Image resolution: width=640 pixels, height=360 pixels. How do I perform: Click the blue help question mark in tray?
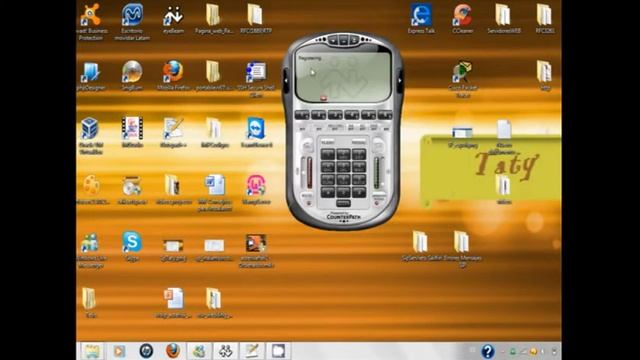(488, 351)
